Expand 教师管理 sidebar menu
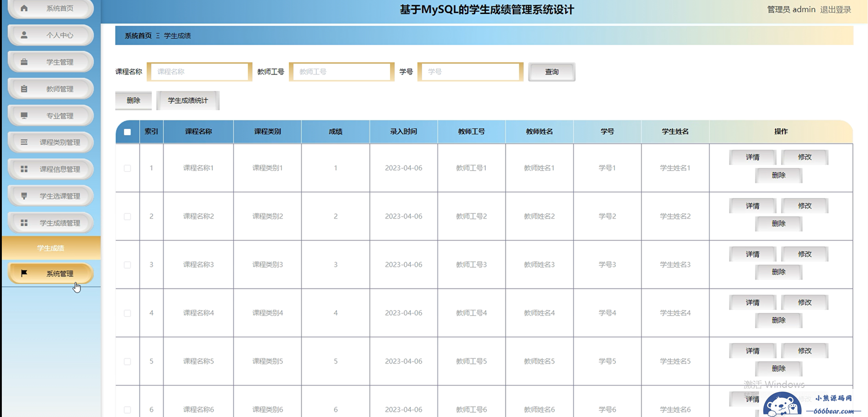 coord(51,89)
